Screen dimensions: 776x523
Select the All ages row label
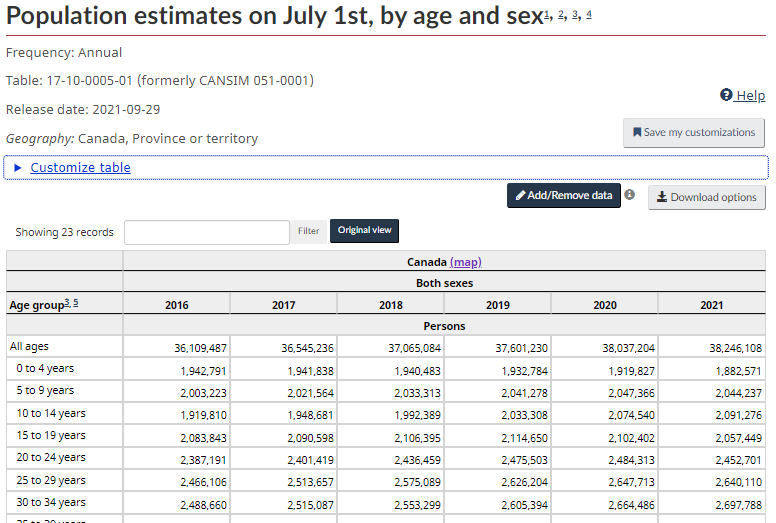(29, 346)
